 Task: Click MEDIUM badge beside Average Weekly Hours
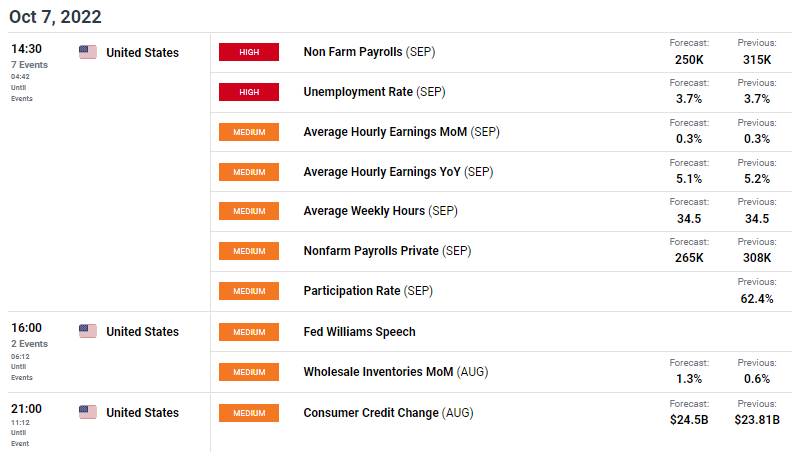click(x=249, y=211)
